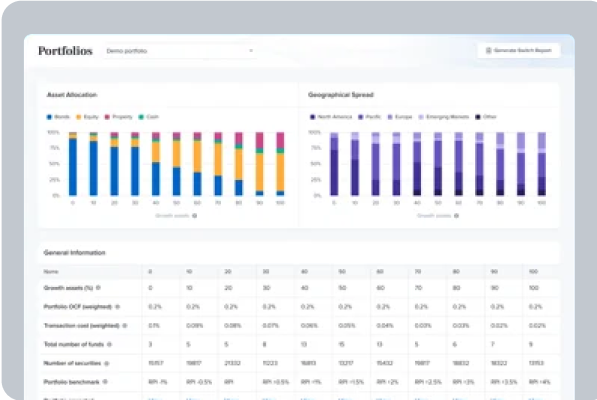Click the Generate Switch Report button
Image resolution: width=597 pixels, height=400 pixels.
(519, 50)
